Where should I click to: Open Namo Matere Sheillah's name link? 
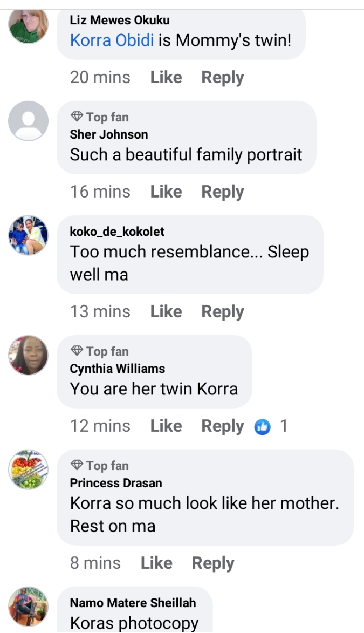point(133,603)
